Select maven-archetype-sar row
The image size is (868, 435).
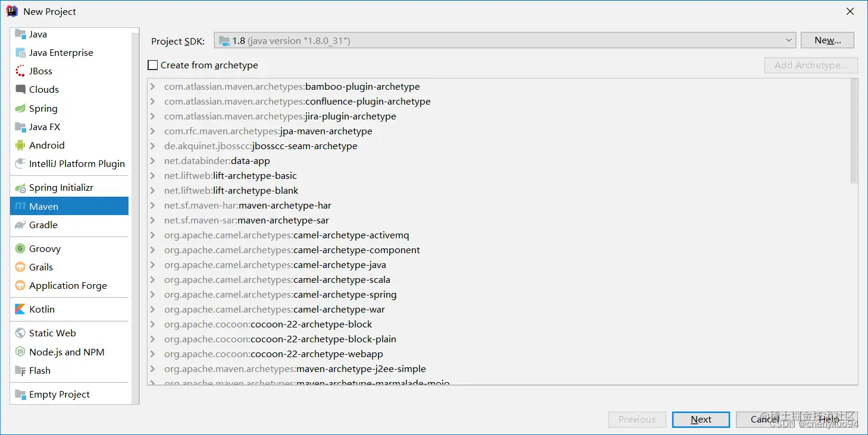[x=499, y=220]
